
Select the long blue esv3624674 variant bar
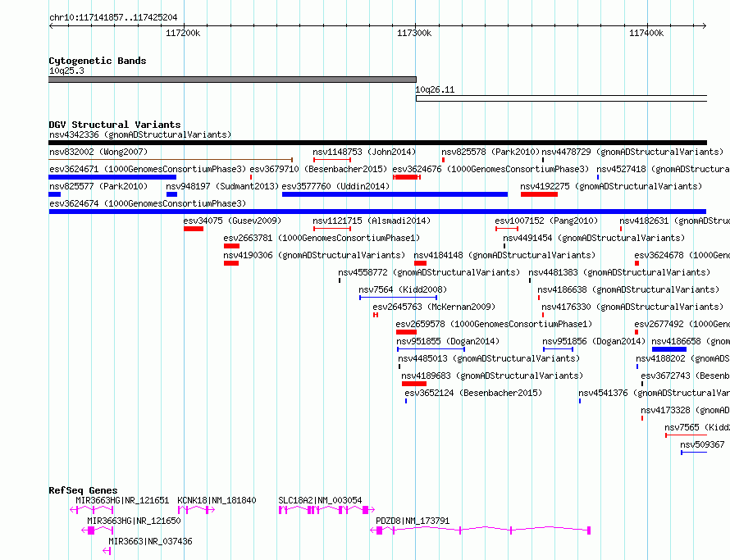377,212
